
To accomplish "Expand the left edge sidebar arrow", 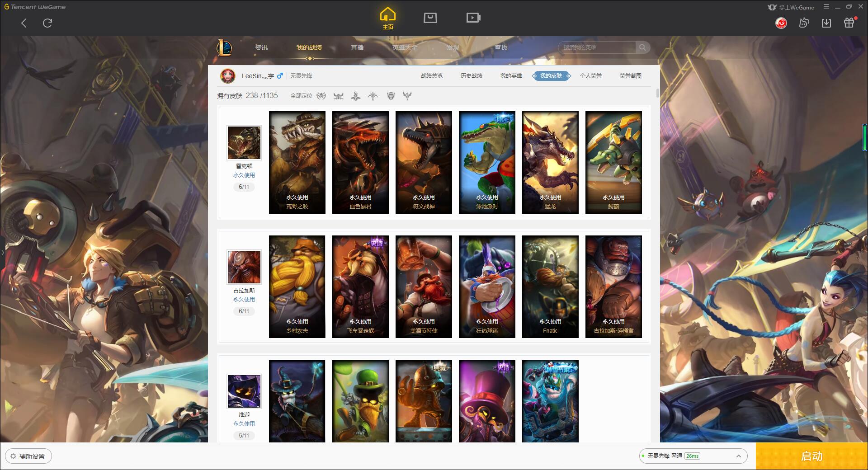I will [x=2, y=253].
